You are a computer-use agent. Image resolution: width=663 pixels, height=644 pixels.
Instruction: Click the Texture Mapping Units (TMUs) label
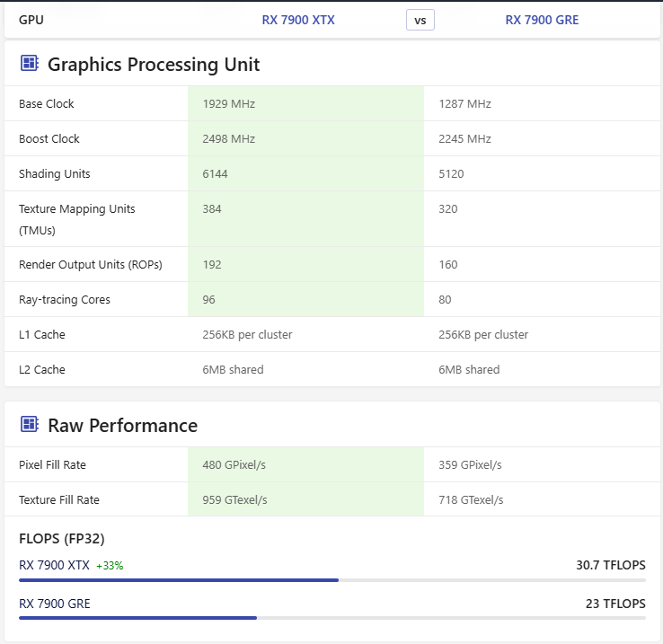[77, 219]
